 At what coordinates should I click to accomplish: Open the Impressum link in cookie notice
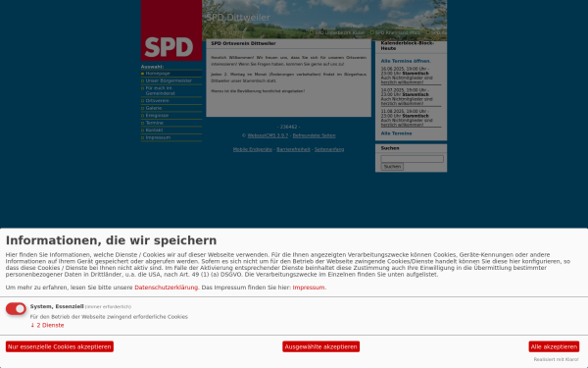309,288
